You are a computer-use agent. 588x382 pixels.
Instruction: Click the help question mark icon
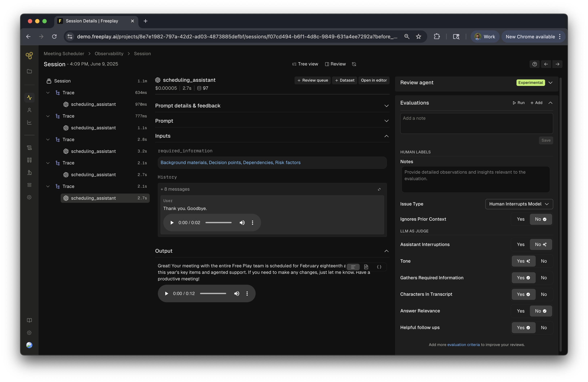pos(534,64)
